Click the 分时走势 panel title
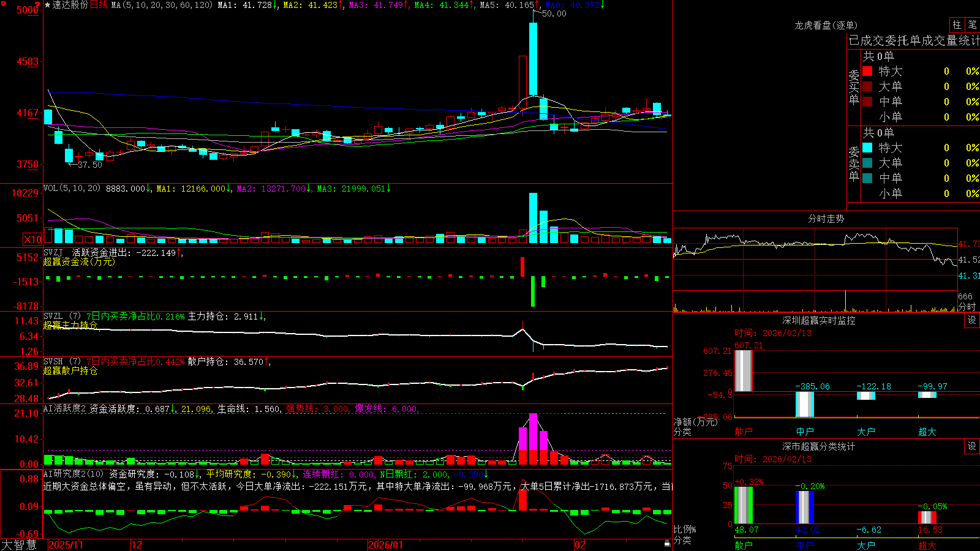 pyautogui.click(x=826, y=219)
